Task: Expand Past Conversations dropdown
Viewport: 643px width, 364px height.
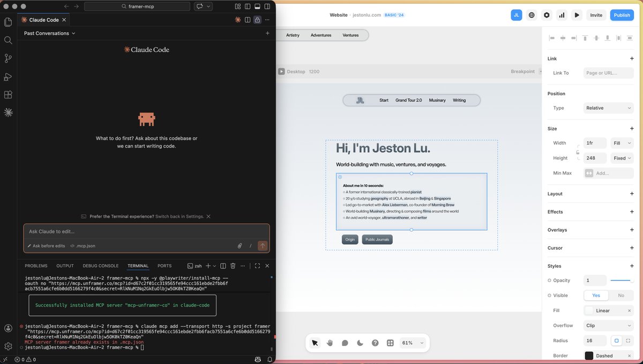Action: pos(49,33)
